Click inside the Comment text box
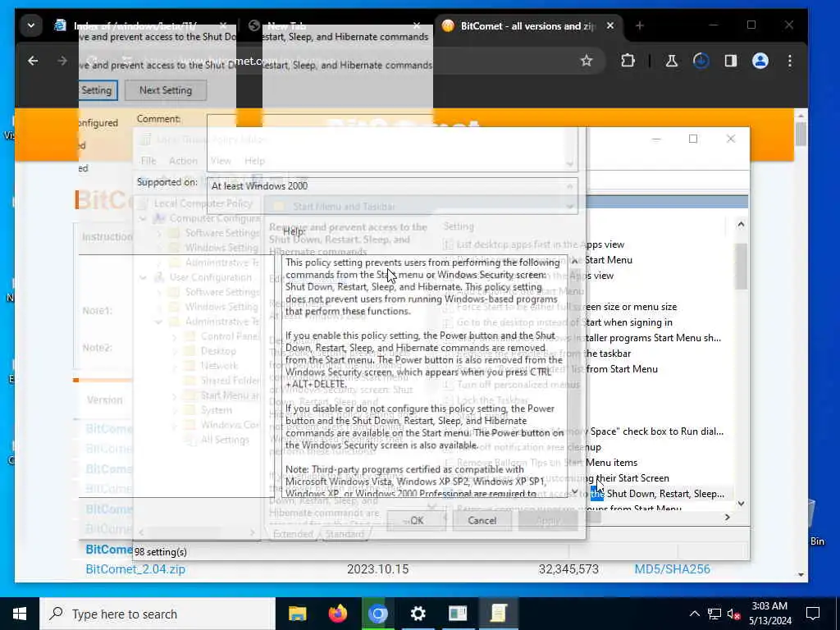 pyautogui.click(x=392, y=143)
